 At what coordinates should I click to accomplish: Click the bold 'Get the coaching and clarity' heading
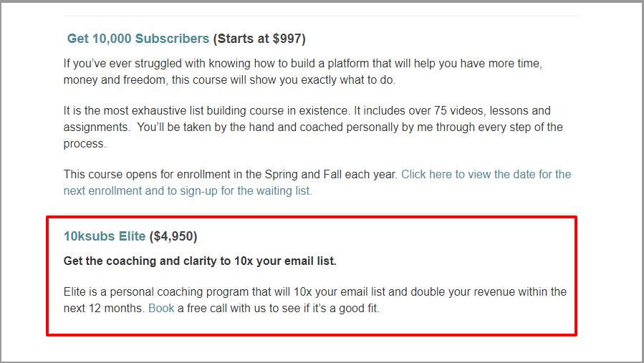point(200,261)
